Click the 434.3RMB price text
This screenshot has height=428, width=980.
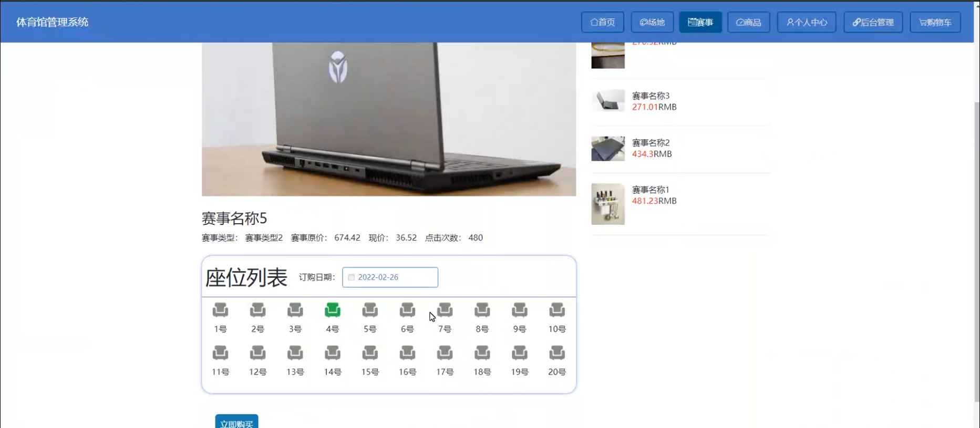pyautogui.click(x=652, y=154)
